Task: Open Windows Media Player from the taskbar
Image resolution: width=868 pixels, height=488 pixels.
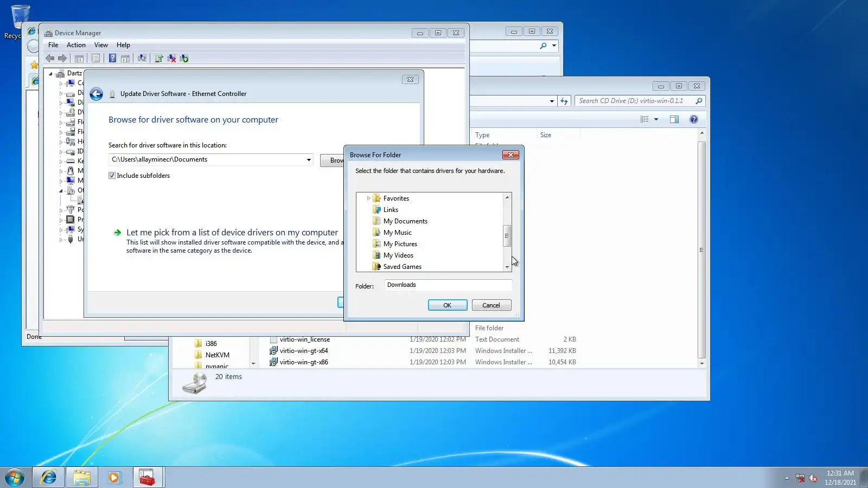Action: [x=114, y=477]
